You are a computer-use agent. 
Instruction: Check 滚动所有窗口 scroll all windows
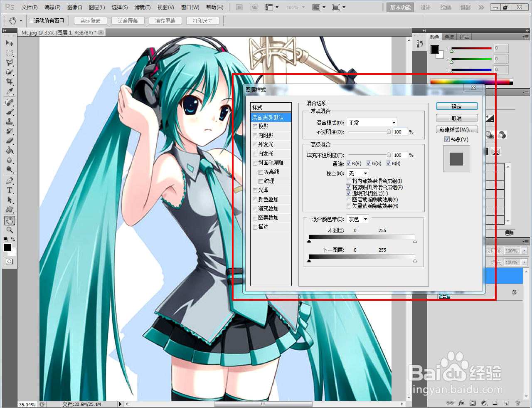coord(31,21)
